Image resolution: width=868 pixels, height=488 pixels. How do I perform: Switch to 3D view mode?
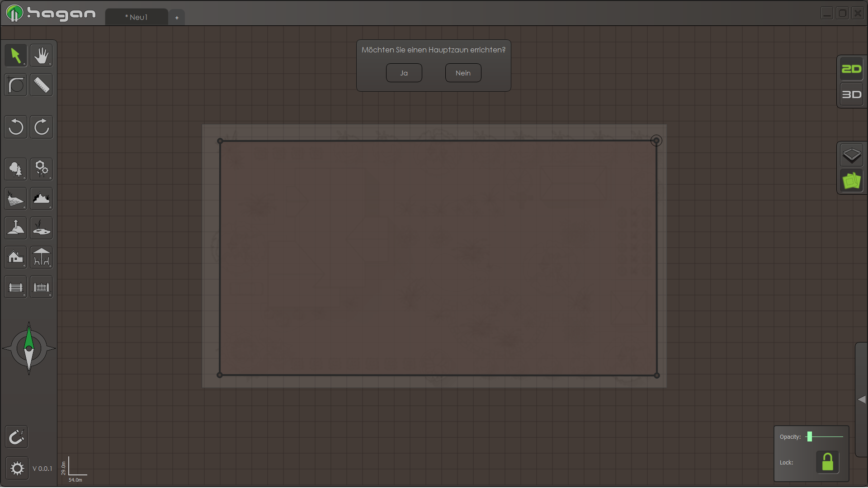click(852, 94)
